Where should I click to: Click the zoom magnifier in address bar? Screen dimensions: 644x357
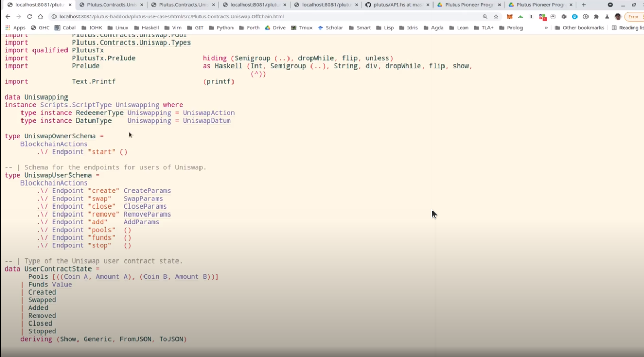click(485, 17)
